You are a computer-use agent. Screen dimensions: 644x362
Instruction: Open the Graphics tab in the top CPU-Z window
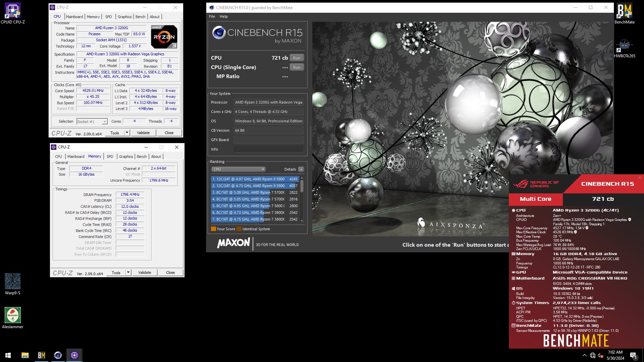[x=125, y=17]
